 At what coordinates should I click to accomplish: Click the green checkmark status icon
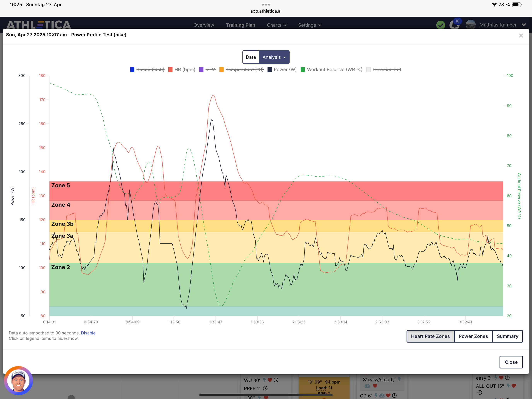[440, 25]
